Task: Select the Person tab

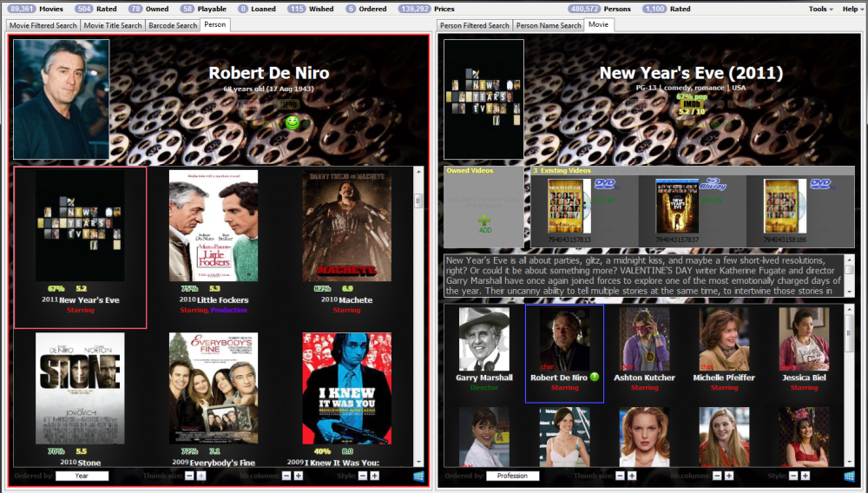Action: pos(214,25)
